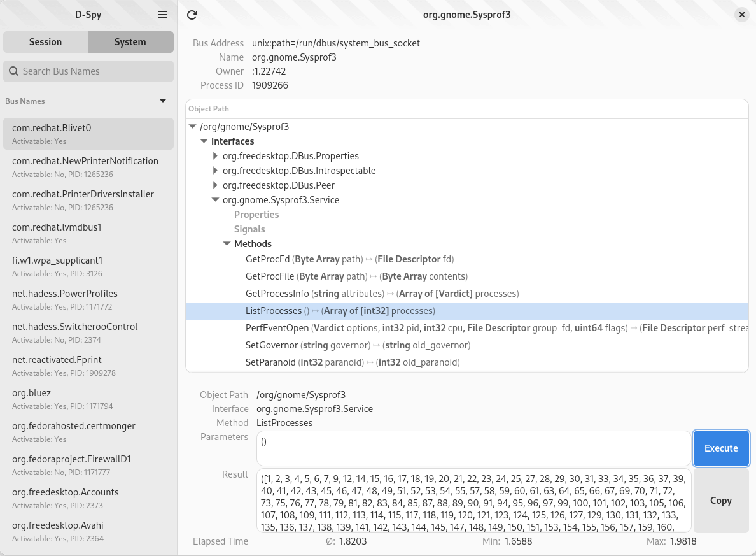Select the ListProcesses method row

click(x=466, y=311)
